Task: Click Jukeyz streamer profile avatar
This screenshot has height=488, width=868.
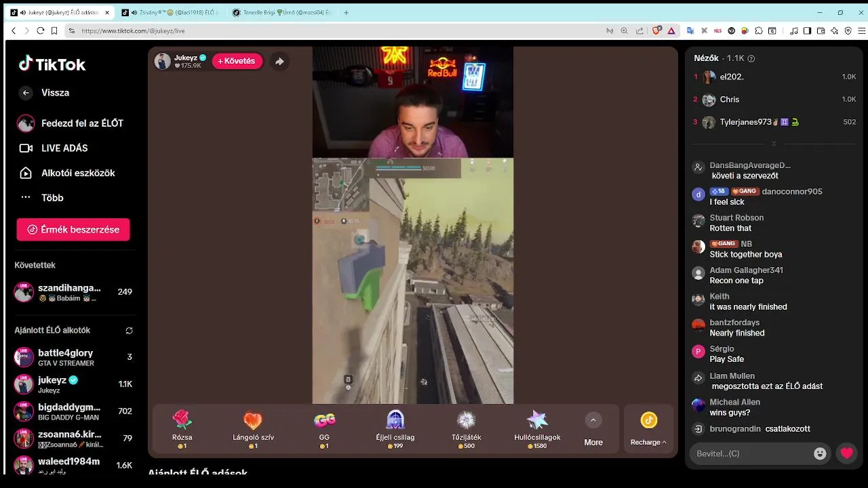Action: (x=163, y=61)
